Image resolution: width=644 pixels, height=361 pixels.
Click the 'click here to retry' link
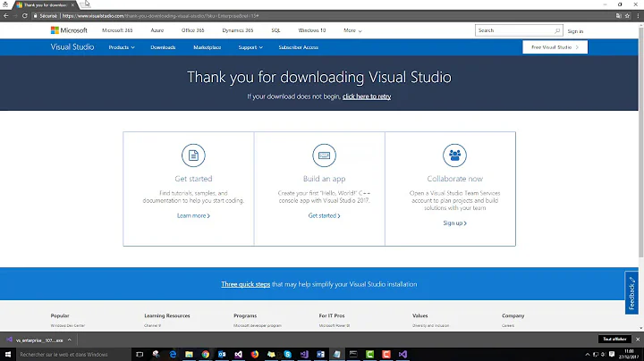(x=367, y=97)
